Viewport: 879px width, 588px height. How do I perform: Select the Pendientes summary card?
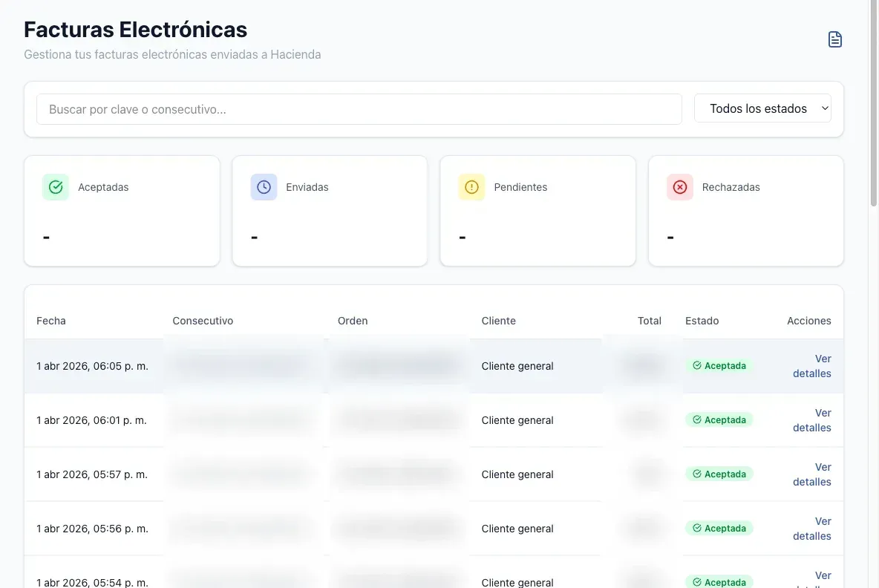537,211
